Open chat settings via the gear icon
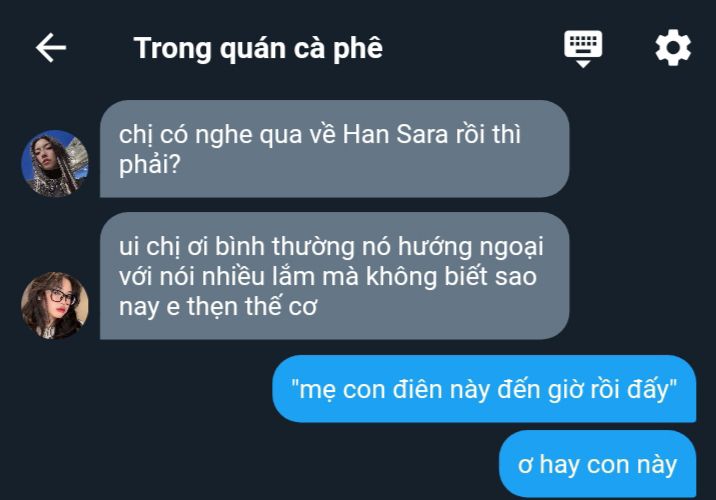 tap(673, 47)
